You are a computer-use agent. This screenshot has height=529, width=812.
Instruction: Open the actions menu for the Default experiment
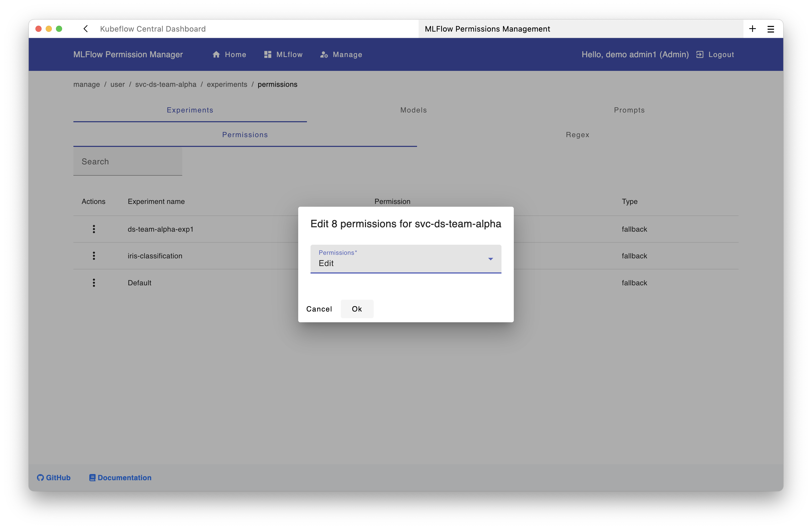tap(94, 282)
